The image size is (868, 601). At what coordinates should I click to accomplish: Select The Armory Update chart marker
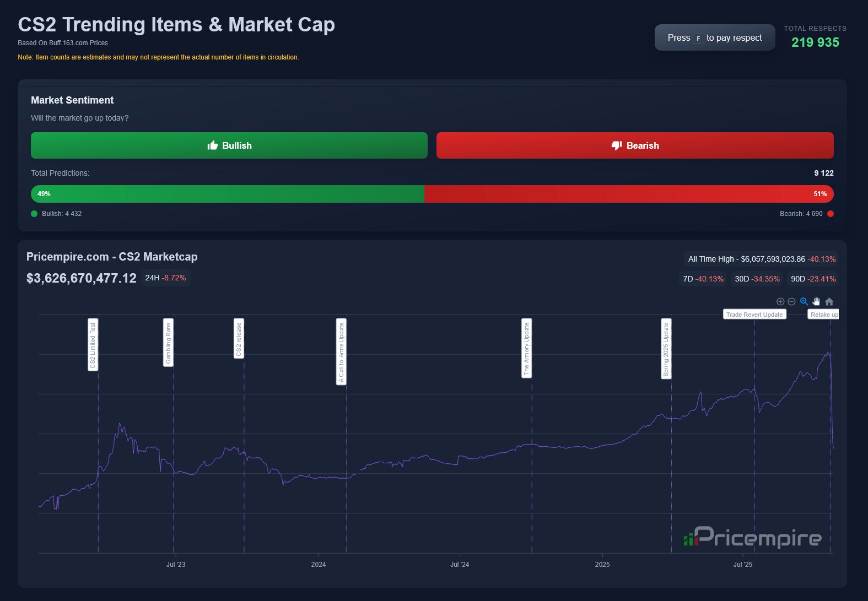(x=526, y=348)
